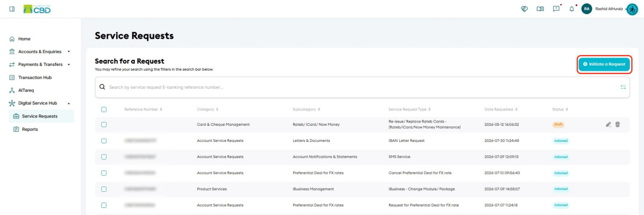Screen dimensions: 644x215
Task: Click Payments & Transfers label
Action: [40, 65]
